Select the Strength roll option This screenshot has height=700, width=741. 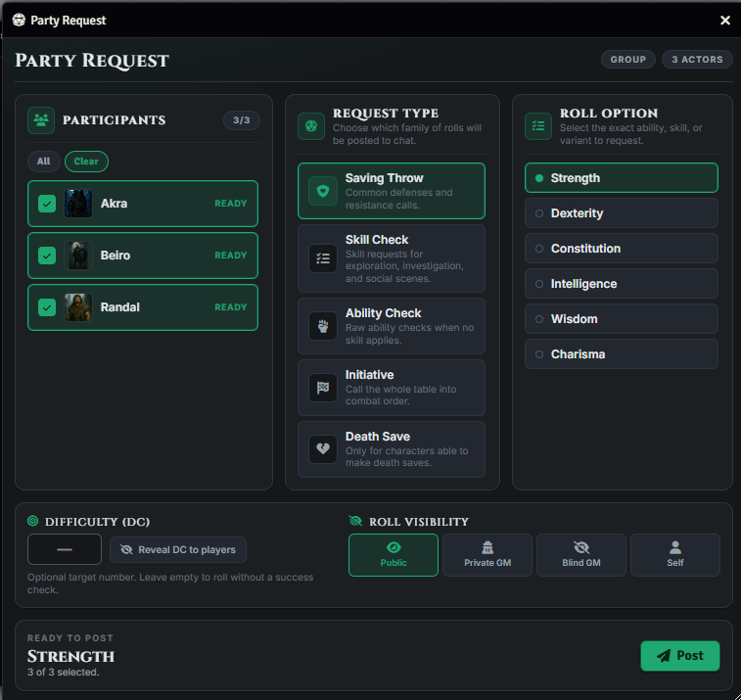pyautogui.click(x=622, y=178)
